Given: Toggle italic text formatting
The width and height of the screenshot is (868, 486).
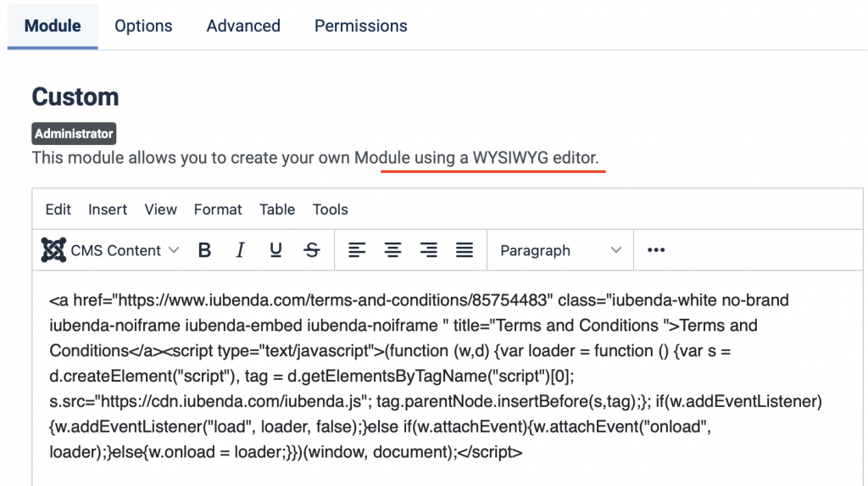Looking at the screenshot, I should coord(240,250).
